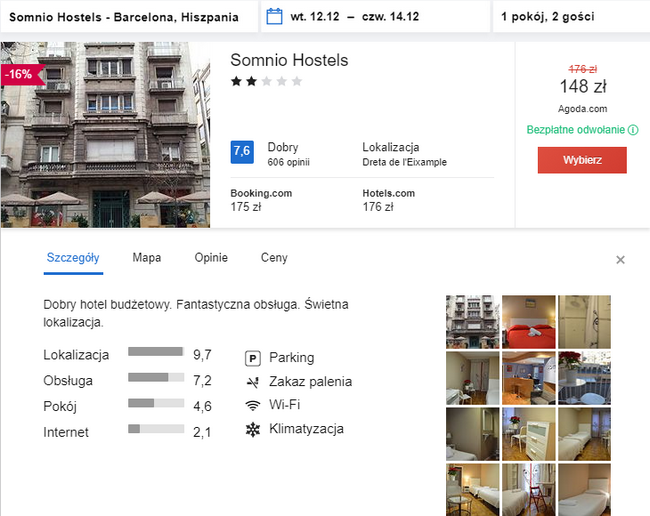Image resolution: width=650 pixels, height=516 pixels.
Task: Select the Hotels.com 176 zł offer
Action: [388, 200]
